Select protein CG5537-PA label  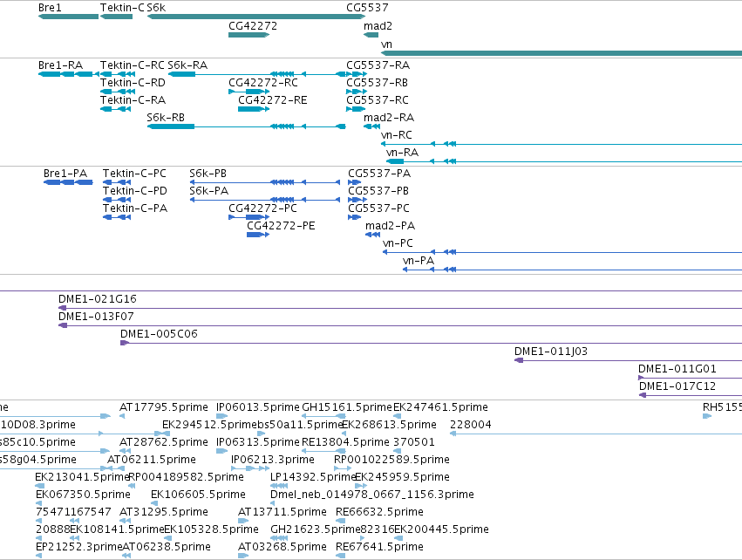[379, 174]
